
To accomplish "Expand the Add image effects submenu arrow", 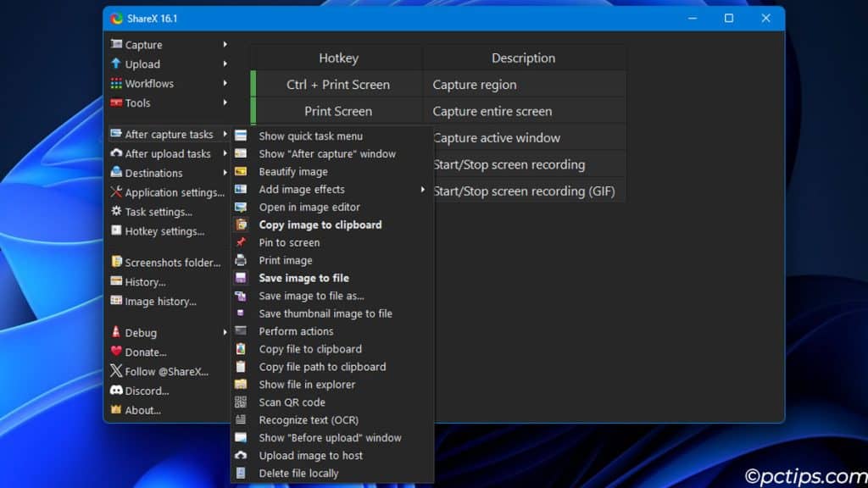I will 422,189.
